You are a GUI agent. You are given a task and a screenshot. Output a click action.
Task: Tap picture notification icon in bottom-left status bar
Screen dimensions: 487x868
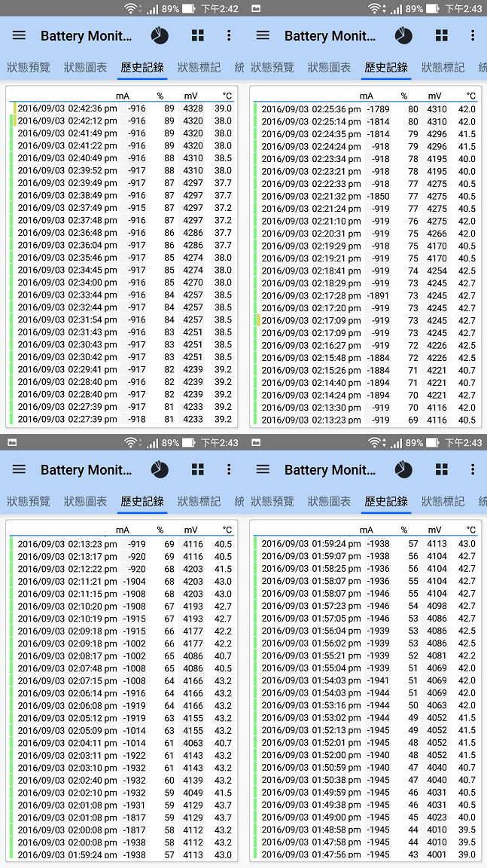[12, 442]
